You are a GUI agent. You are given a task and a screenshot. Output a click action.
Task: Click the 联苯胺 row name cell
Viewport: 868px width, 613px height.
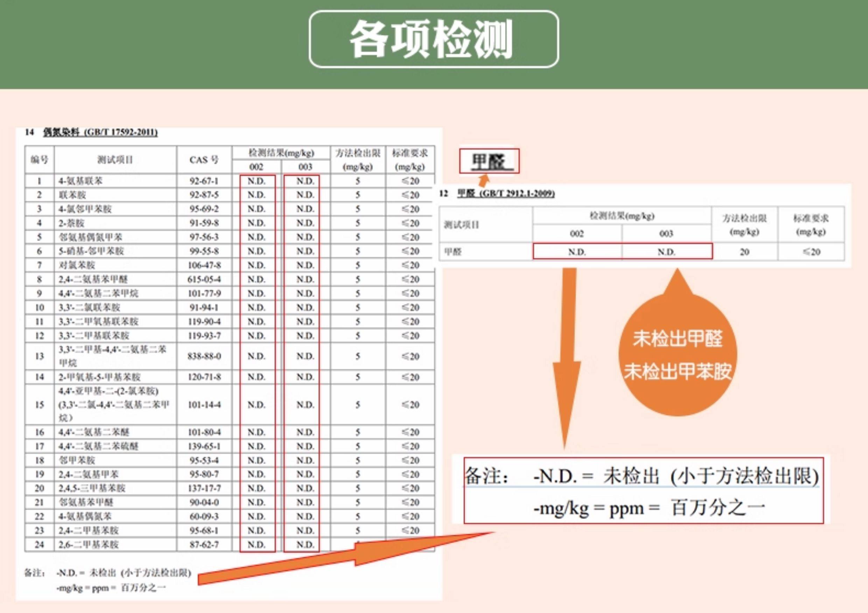point(72,195)
